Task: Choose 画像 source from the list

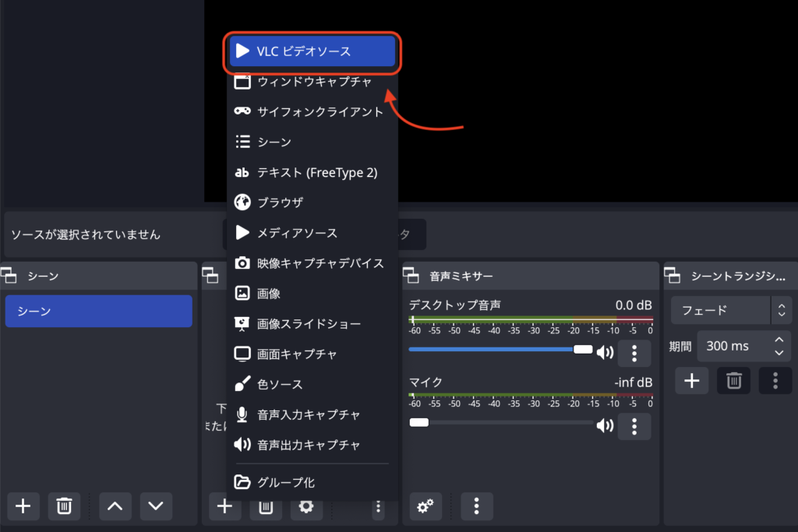Action: point(312,294)
